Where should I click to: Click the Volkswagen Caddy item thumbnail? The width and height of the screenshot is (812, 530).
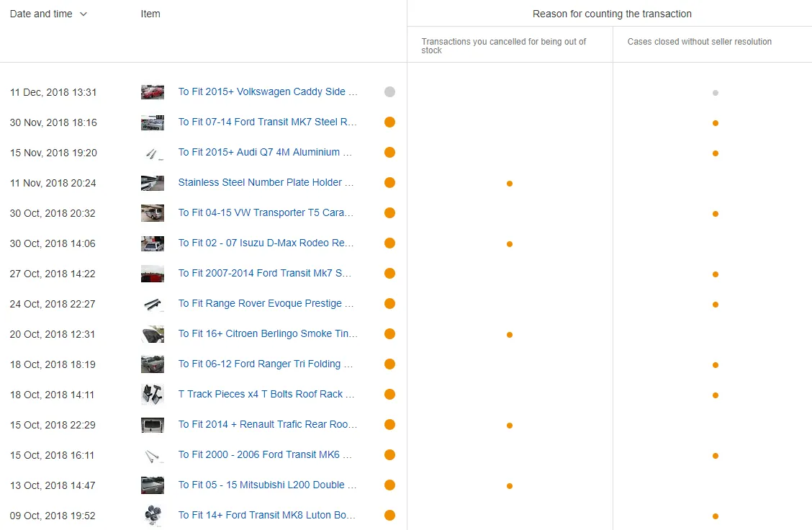[153, 92]
